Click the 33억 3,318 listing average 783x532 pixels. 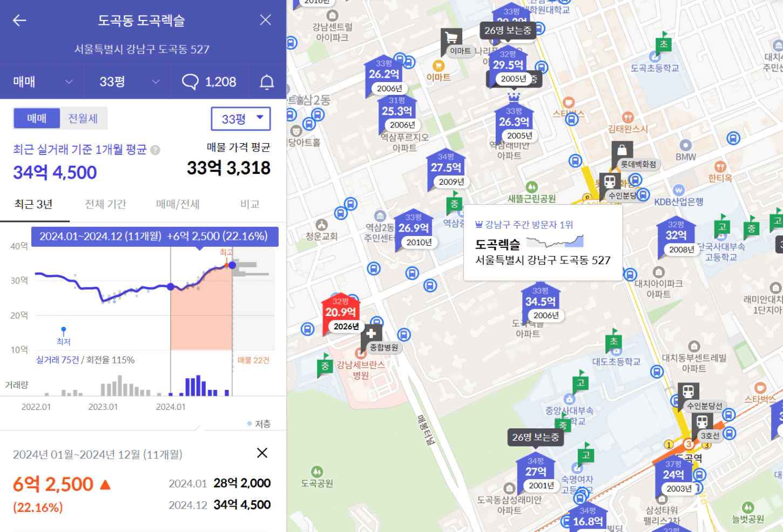228,168
